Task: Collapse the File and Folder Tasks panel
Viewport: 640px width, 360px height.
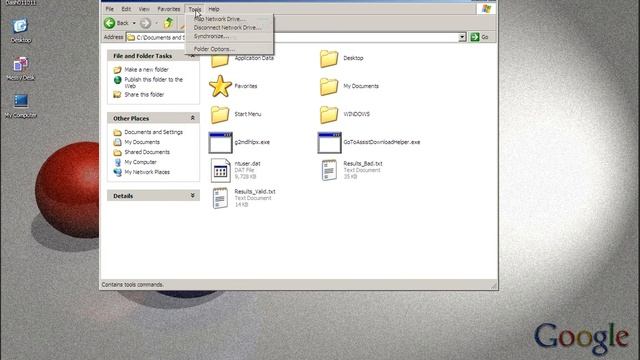Action: tap(193, 56)
